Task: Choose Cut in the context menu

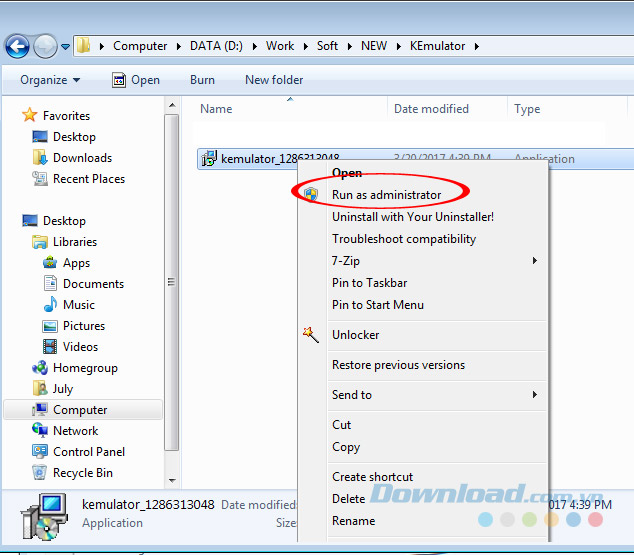Action: 341,425
